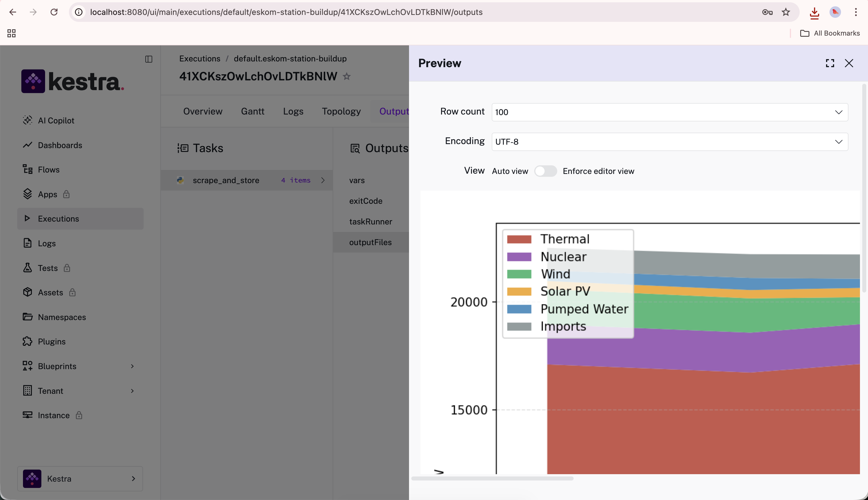Open the Kestra AI Copilot panel
Screen dimensions: 868x500
click(56, 121)
